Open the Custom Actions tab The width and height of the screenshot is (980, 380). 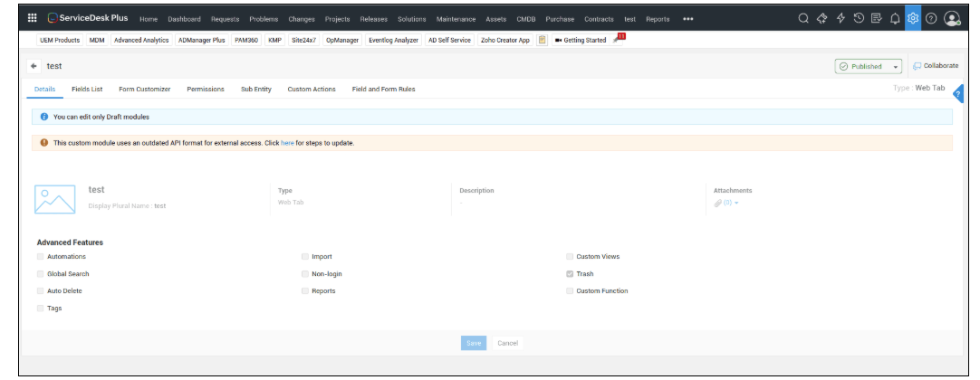pos(311,90)
